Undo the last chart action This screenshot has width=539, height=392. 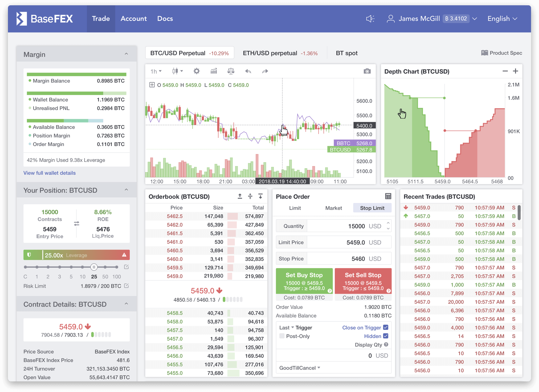coord(248,71)
